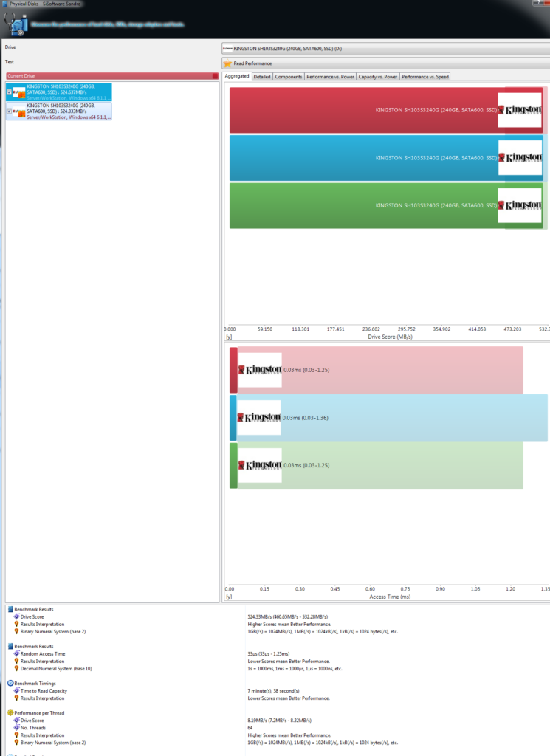Click diamond icon next to No. Threads
The width and height of the screenshot is (550, 756).
(16, 727)
